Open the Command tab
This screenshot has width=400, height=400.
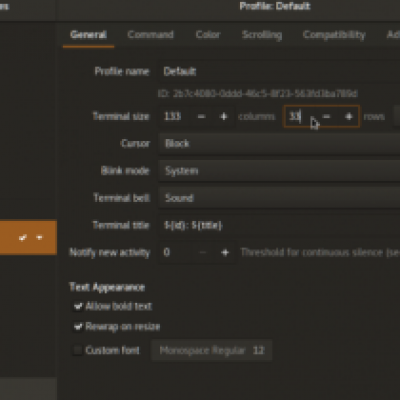coord(150,35)
